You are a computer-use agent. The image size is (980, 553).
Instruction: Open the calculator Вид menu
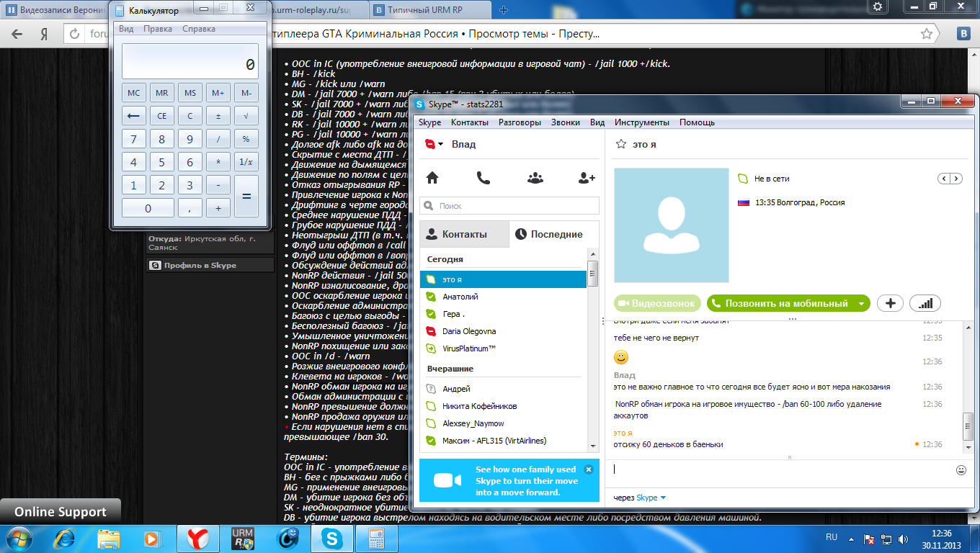126,29
